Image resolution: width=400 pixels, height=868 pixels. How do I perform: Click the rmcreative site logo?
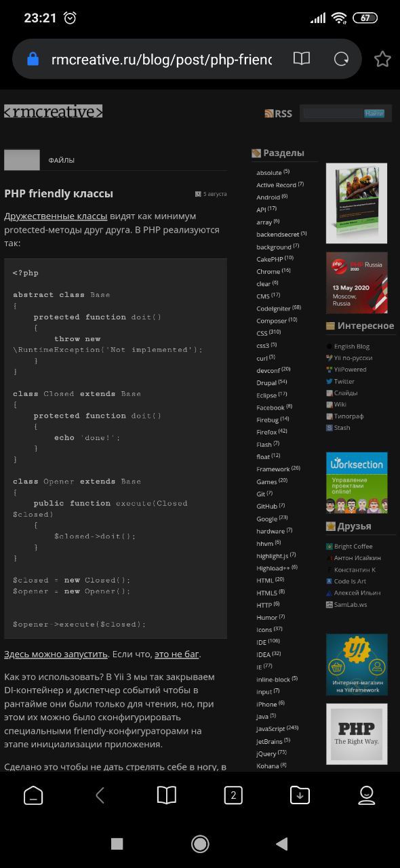click(53, 112)
